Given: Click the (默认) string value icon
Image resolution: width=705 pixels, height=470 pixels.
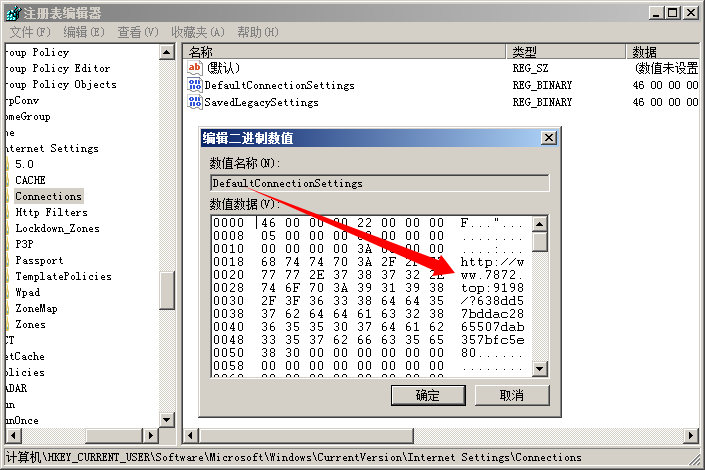Looking at the screenshot, I should tap(195, 68).
